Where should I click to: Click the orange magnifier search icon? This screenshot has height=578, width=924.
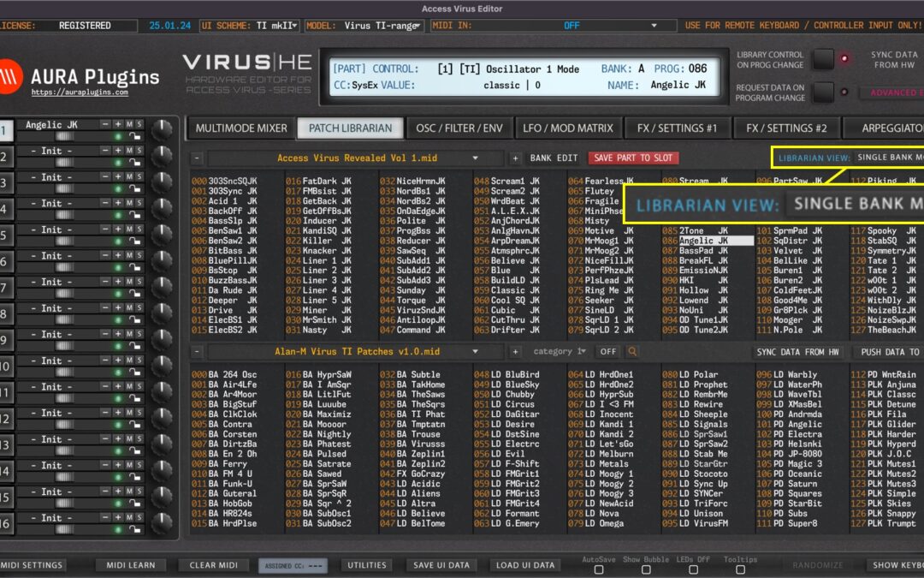coord(631,351)
